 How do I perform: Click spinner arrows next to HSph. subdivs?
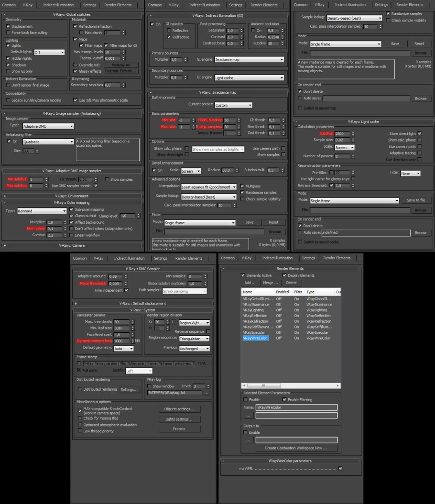pos(239,120)
